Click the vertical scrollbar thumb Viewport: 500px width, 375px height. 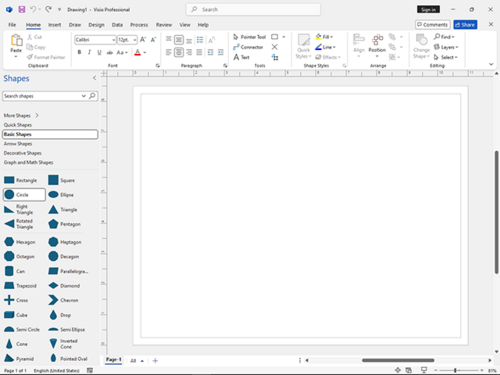coord(496,212)
